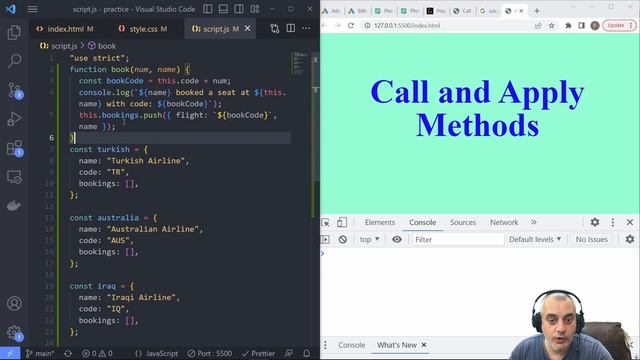640x360 pixels.
Task: Open the top JavaScript context dropdown
Action: pos(369,240)
